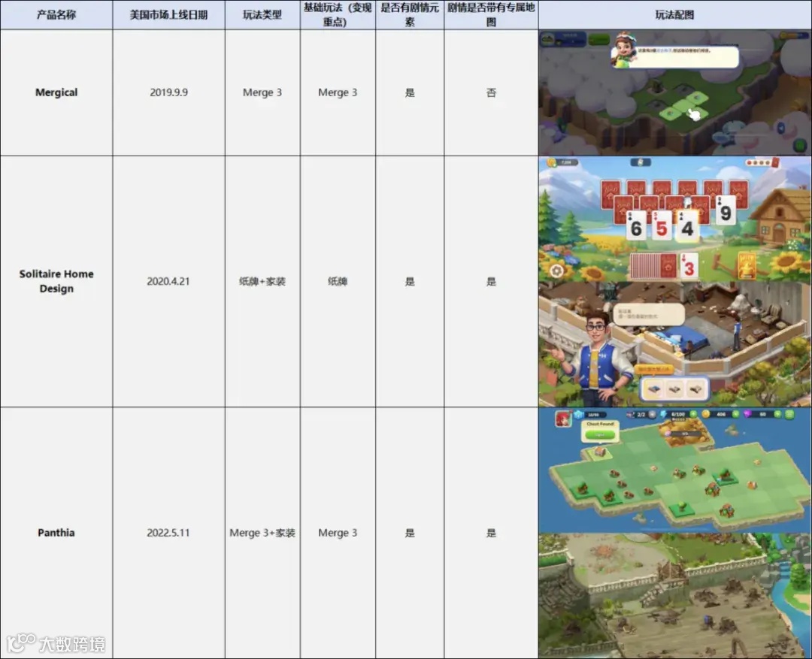Click the 剧情是否带有专属地图 column header
Image resolution: width=812 pixels, height=659 pixels.
491,14
